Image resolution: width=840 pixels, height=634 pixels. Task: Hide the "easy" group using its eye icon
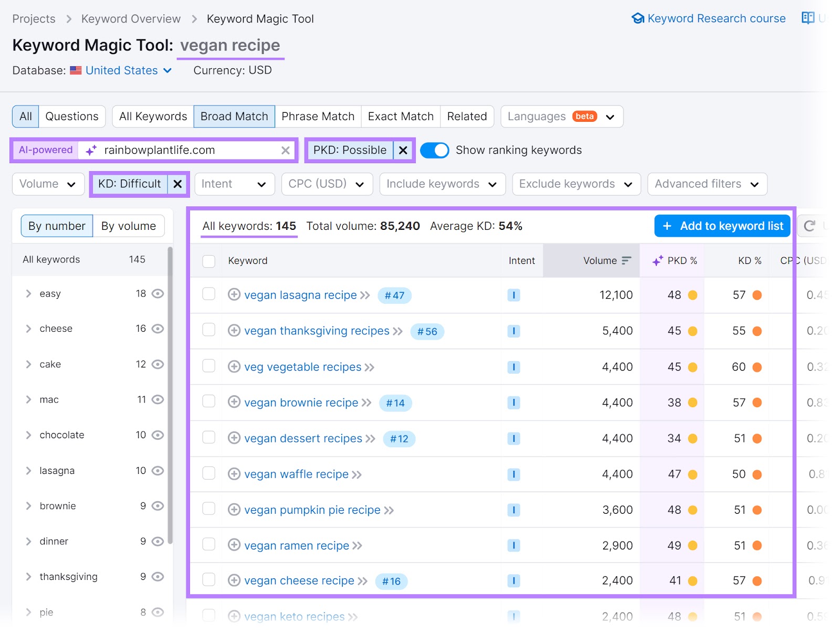(x=157, y=293)
